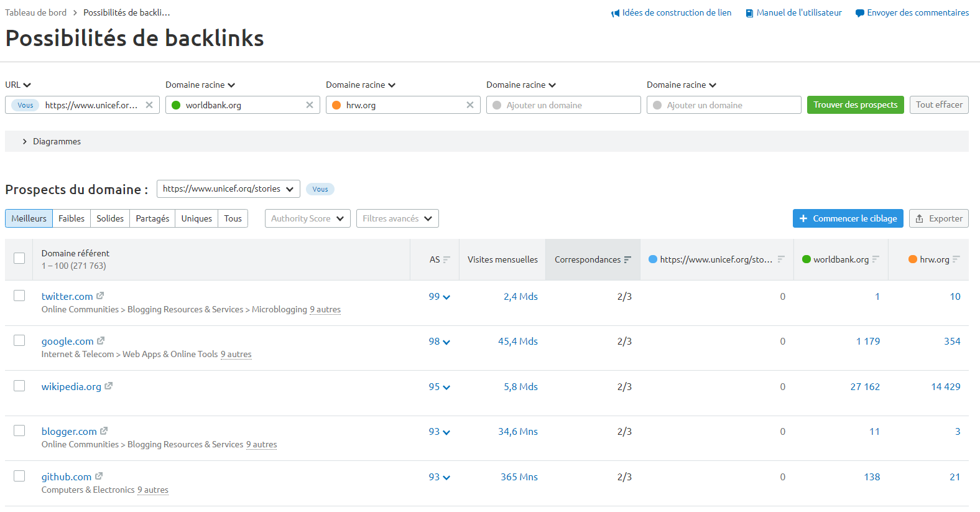Sort by AS column icon
This screenshot has height=512, width=980.
pos(446,259)
